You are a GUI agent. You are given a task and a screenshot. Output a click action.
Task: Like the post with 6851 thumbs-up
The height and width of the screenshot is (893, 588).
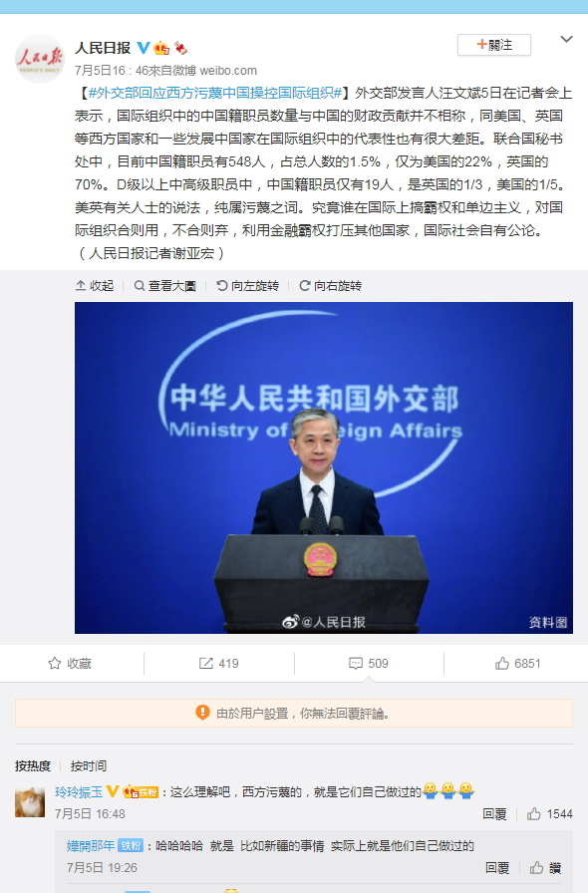click(x=517, y=663)
